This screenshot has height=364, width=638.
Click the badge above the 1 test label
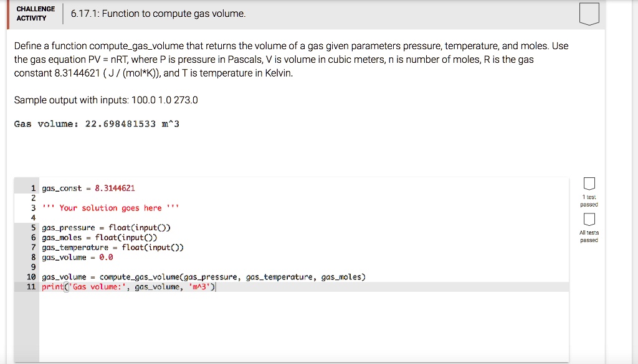tap(588, 184)
